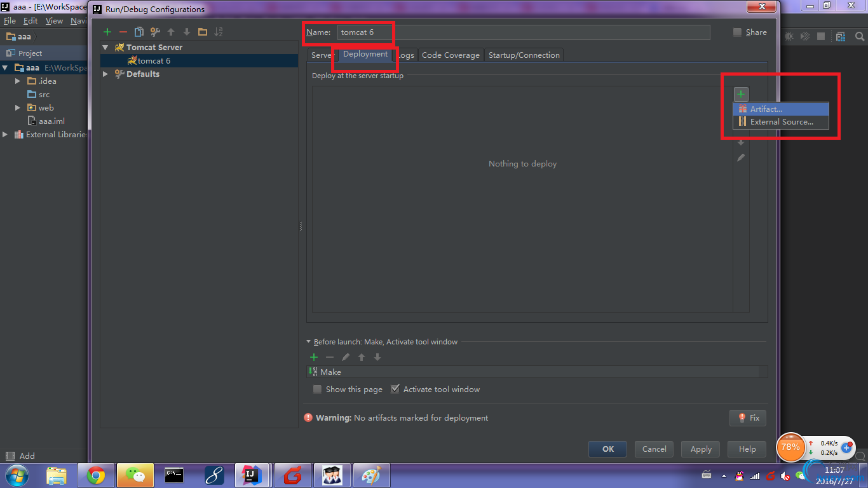Show hidden system tray icons

[723, 475]
